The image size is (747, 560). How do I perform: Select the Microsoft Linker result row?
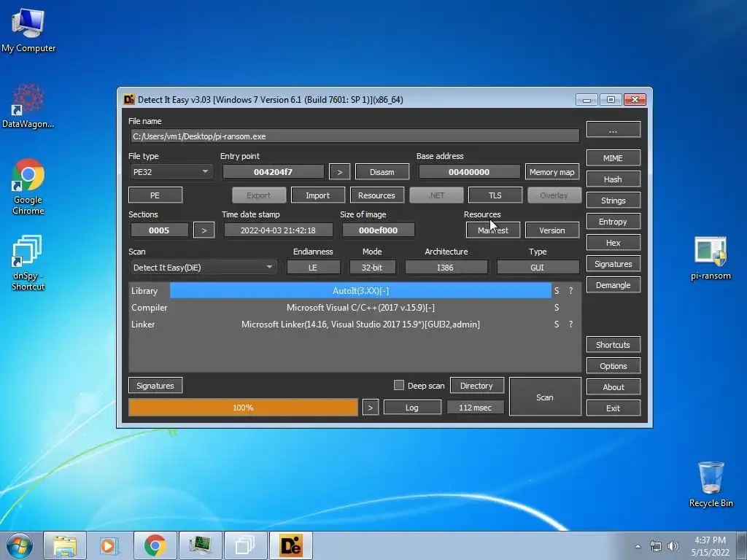click(x=360, y=324)
